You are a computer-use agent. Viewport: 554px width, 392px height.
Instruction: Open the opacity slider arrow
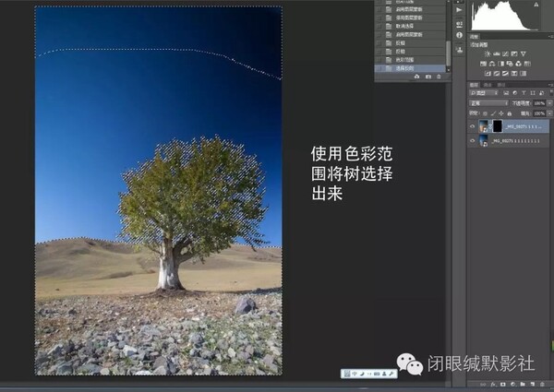549,103
